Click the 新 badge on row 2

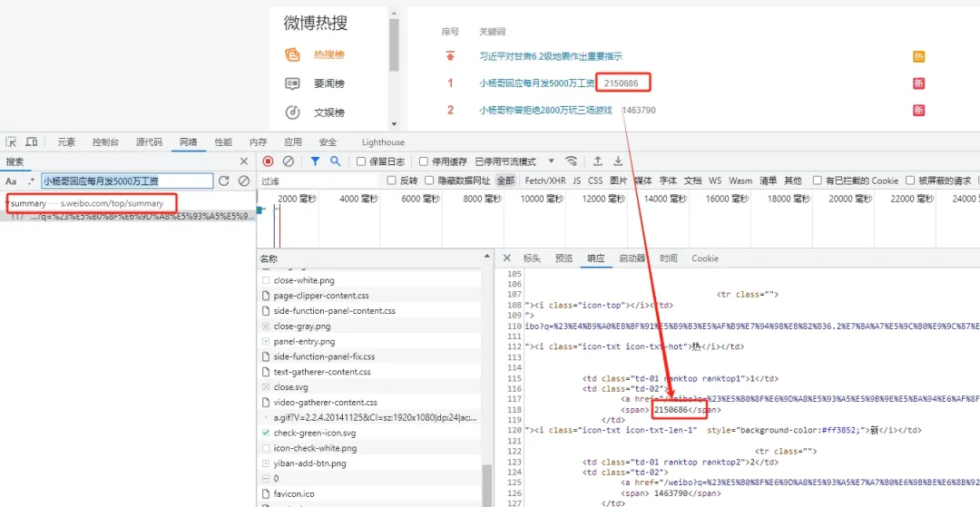(x=918, y=111)
